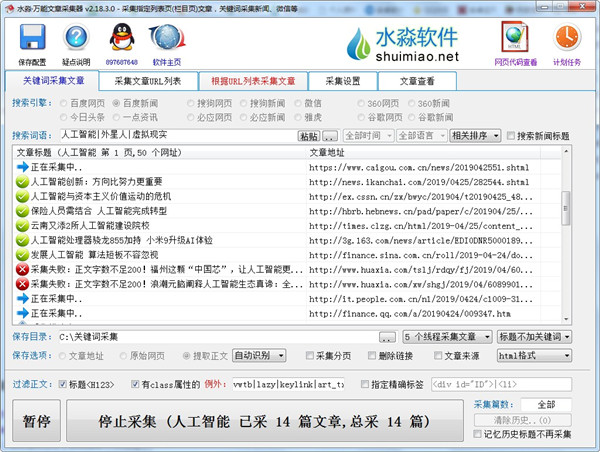
Task: Click the 清除历史 button
Action: (x=523, y=420)
